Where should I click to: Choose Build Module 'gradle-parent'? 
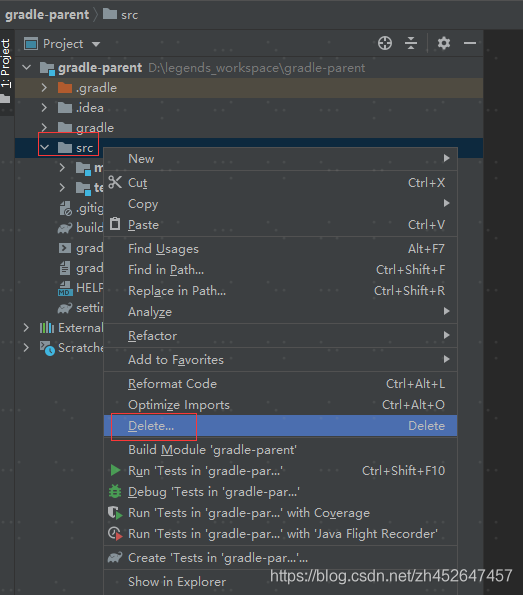280,450
